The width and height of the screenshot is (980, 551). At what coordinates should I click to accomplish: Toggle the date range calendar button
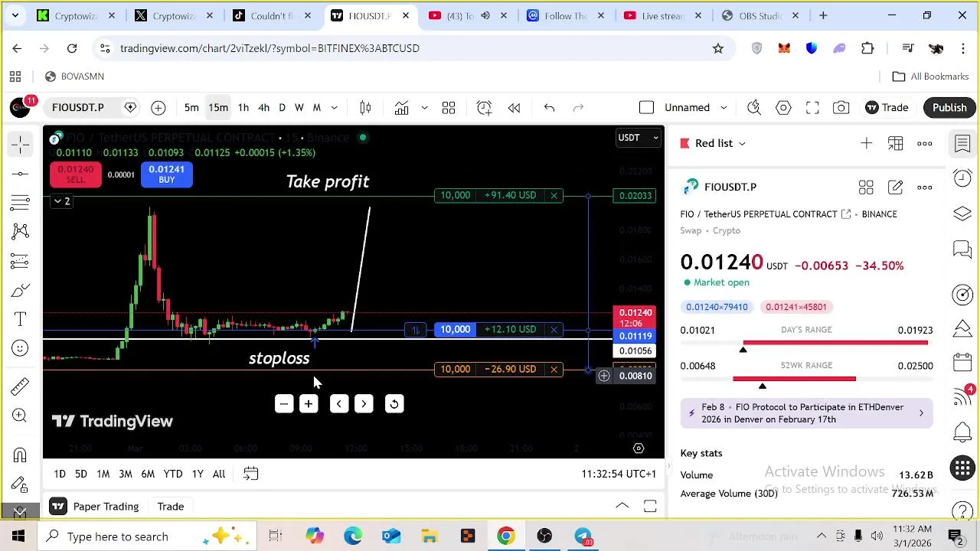pyautogui.click(x=251, y=474)
